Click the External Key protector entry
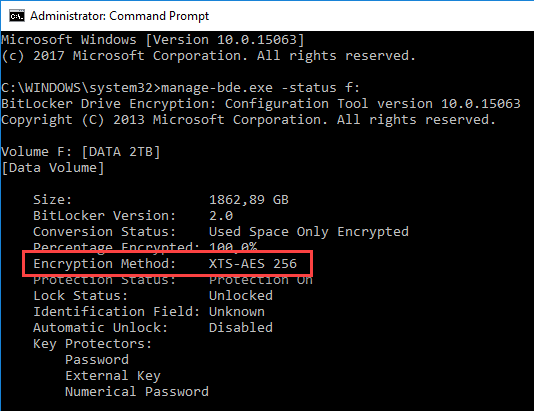 [113, 376]
